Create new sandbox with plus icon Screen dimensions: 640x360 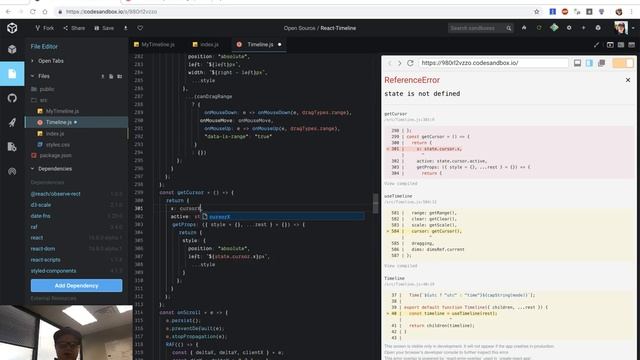584,28
